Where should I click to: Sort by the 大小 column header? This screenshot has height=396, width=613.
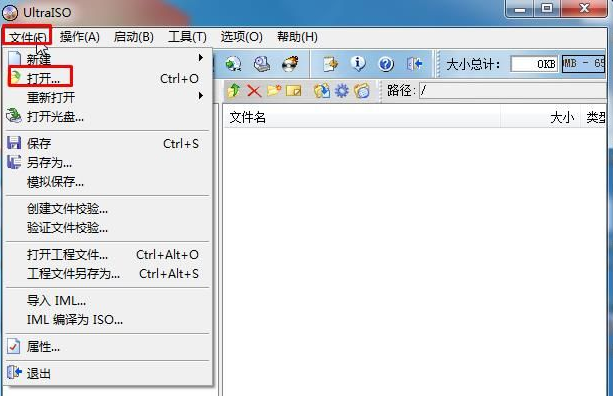[x=541, y=117]
